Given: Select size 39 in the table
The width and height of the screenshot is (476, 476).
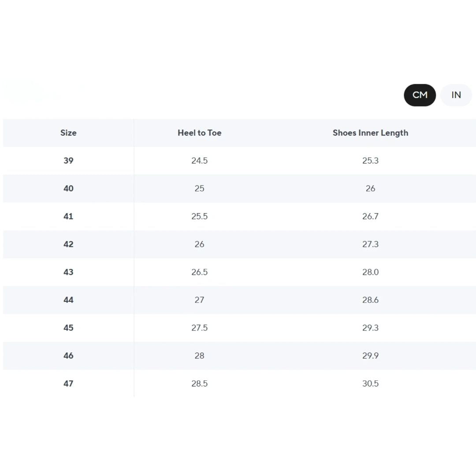Looking at the screenshot, I should click(x=68, y=160).
